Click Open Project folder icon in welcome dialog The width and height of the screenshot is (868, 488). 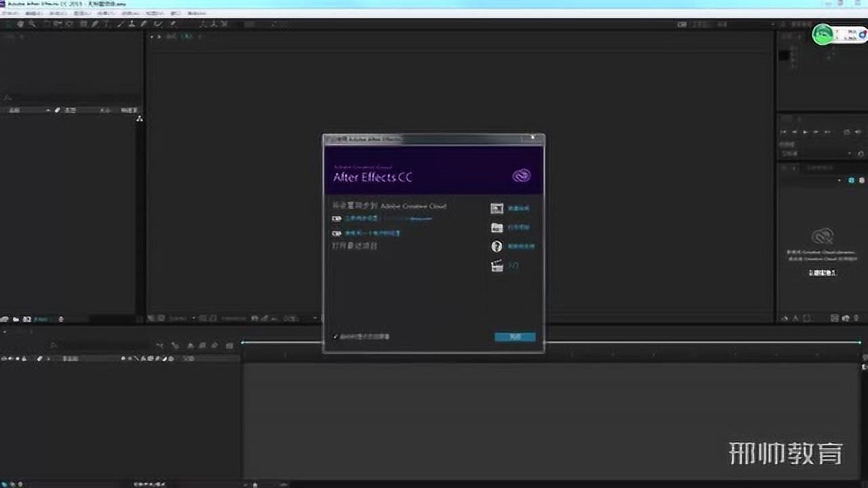(x=497, y=228)
